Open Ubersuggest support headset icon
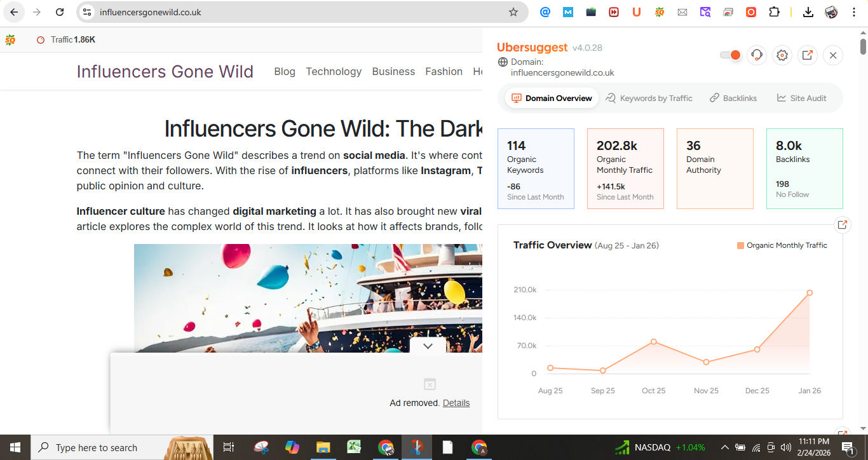This screenshot has height=460, width=868. (756, 55)
